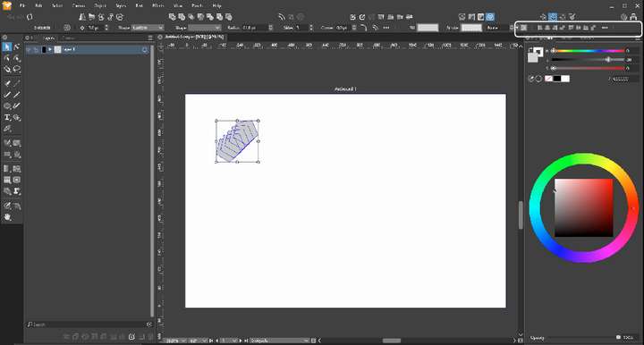The image size is (644, 345).
Task: Click the Stroke color box in toolbar
Action: (x=471, y=28)
